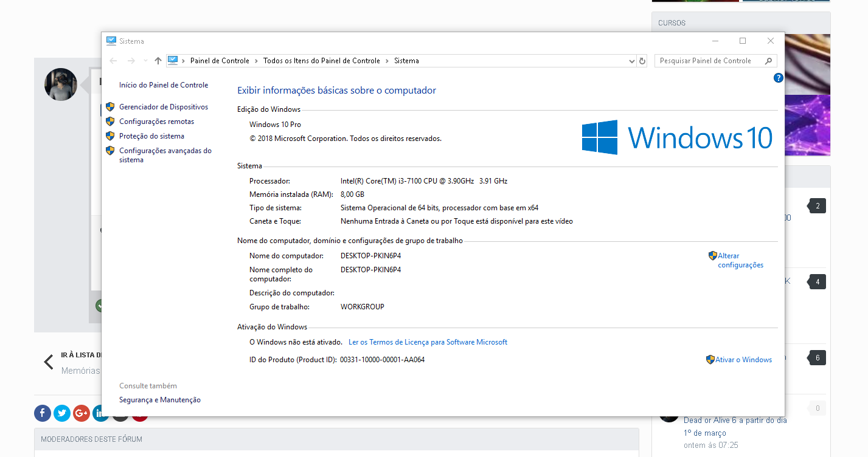Click the CURSOS sidebar heading
The width and height of the screenshot is (868, 457).
point(672,23)
